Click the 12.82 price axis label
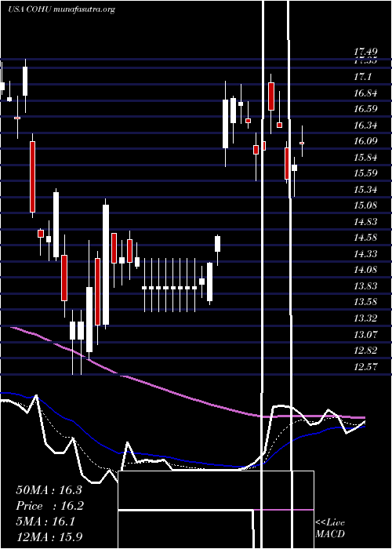392x549 pixels. [x=365, y=351]
